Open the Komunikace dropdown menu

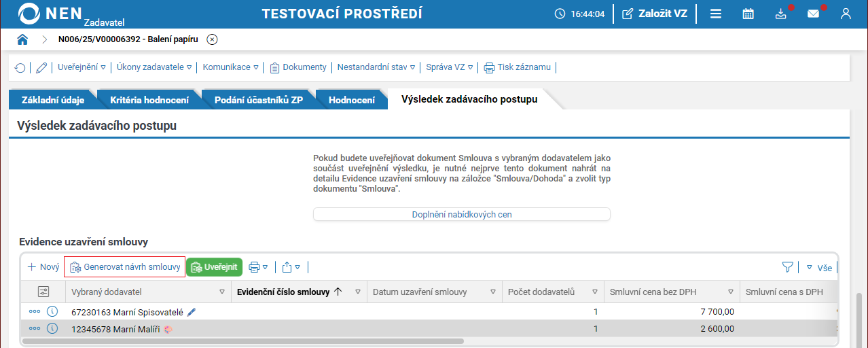[x=231, y=67]
